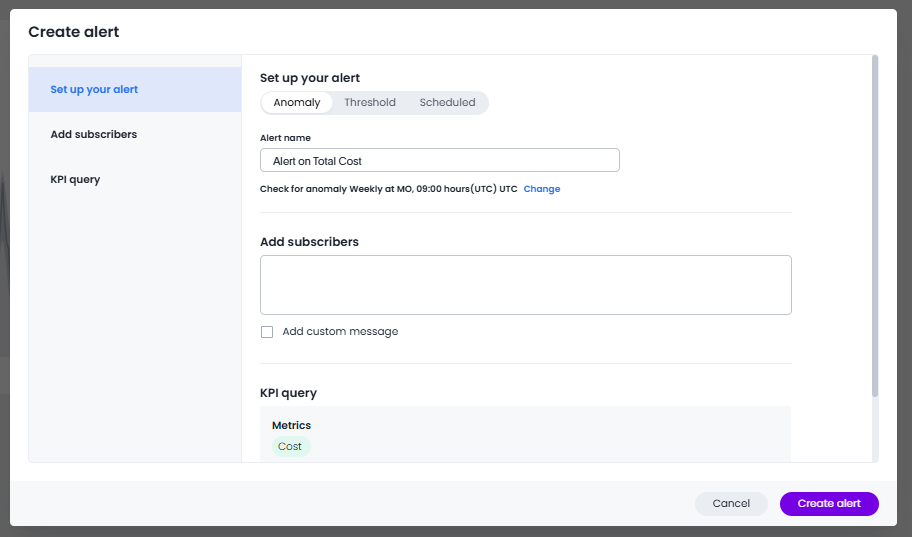The width and height of the screenshot is (912, 537).
Task: Click the Alert name input field
Action: pos(440,161)
